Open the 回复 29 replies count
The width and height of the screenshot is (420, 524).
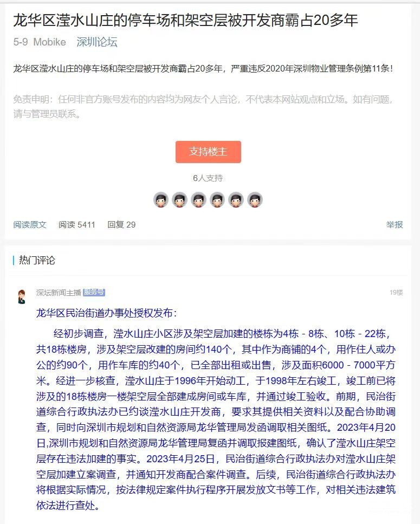(x=121, y=224)
